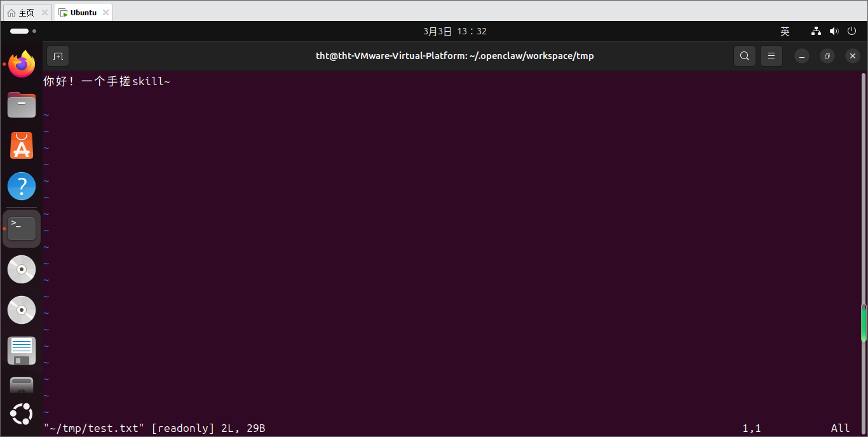
Task: Open the floppy disk drive icon
Action: [22, 351]
